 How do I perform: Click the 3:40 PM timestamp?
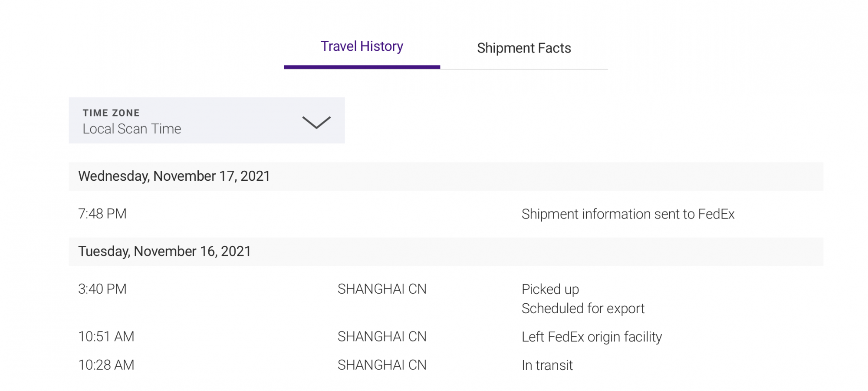pyautogui.click(x=102, y=289)
